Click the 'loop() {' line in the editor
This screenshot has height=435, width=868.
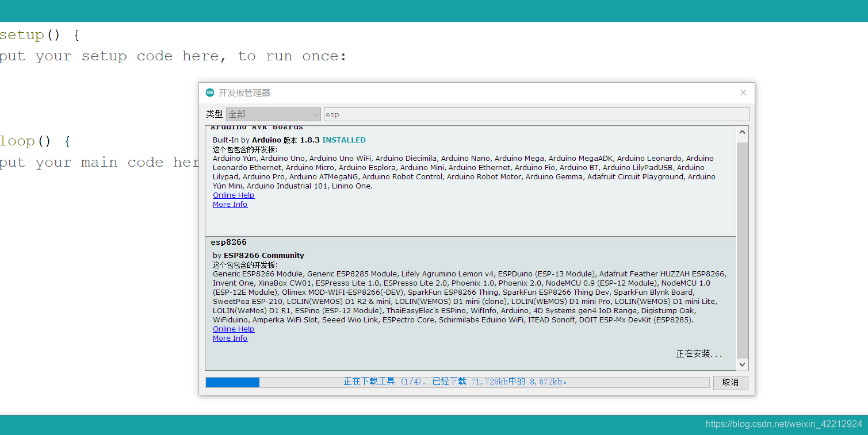(x=35, y=141)
